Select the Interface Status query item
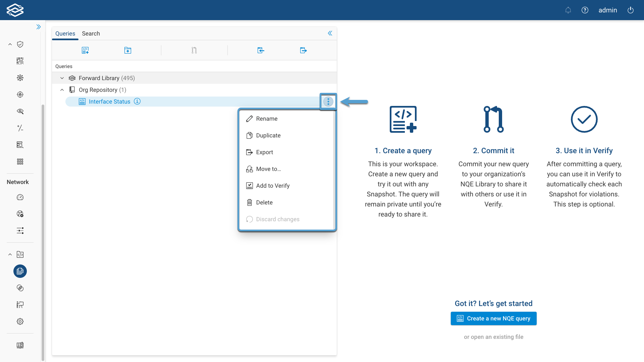644x362 pixels. coord(109,102)
